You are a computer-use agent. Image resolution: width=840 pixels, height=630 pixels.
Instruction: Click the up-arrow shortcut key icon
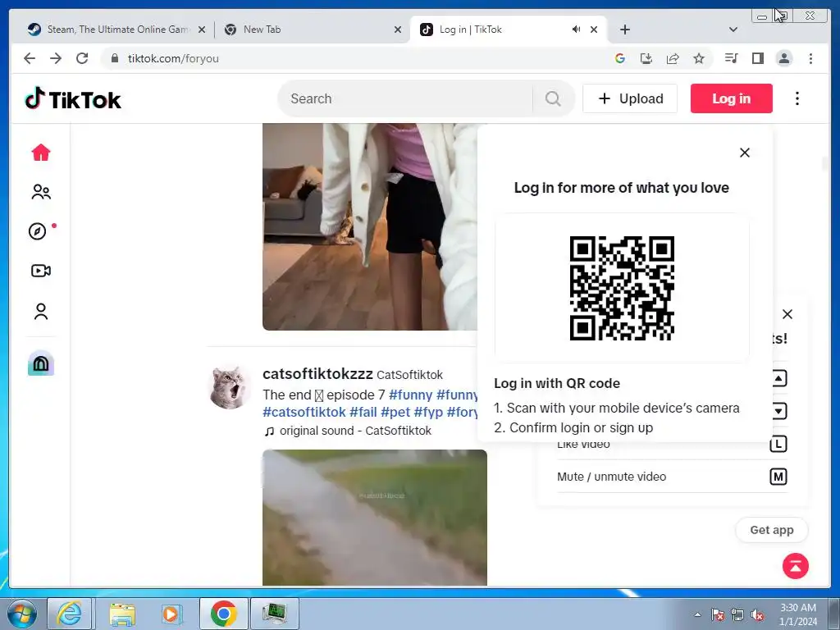pos(779,378)
